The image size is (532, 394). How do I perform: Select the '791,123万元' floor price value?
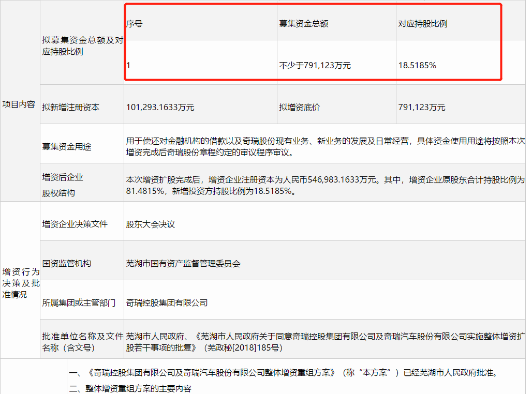422,108
